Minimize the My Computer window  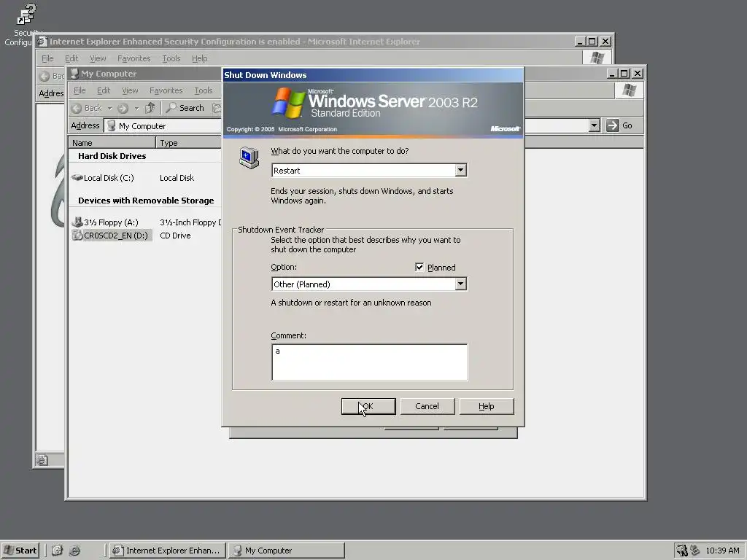click(x=612, y=74)
